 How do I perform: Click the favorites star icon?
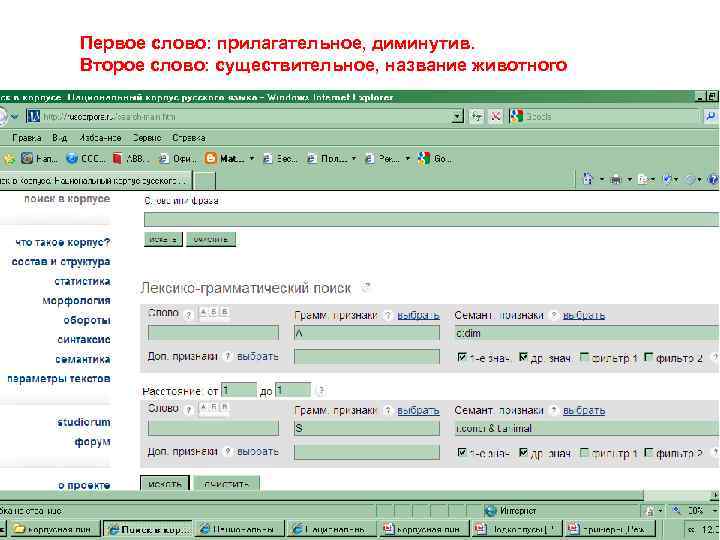coord(9,159)
